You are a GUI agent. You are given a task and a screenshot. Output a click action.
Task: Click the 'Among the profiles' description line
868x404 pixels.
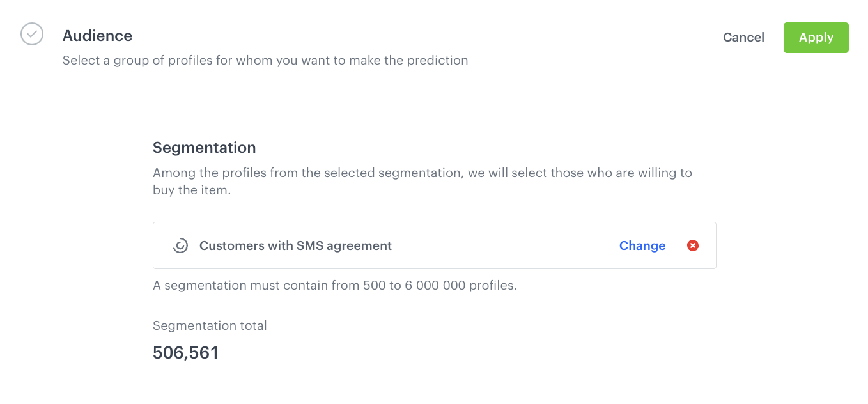422,173
